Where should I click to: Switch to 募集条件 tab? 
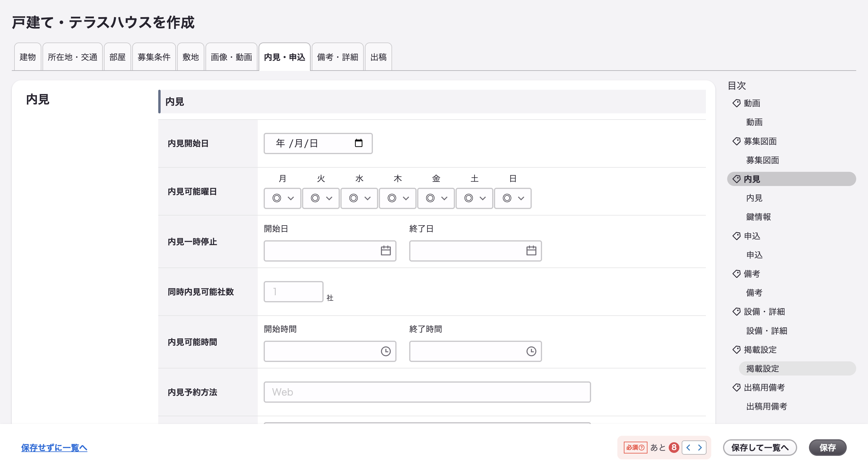click(x=154, y=57)
